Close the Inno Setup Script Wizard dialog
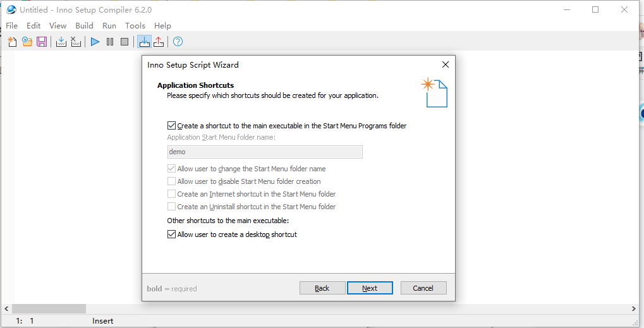Image resolution: width=644 pixels, height=328 pixels. pos(445,64)
